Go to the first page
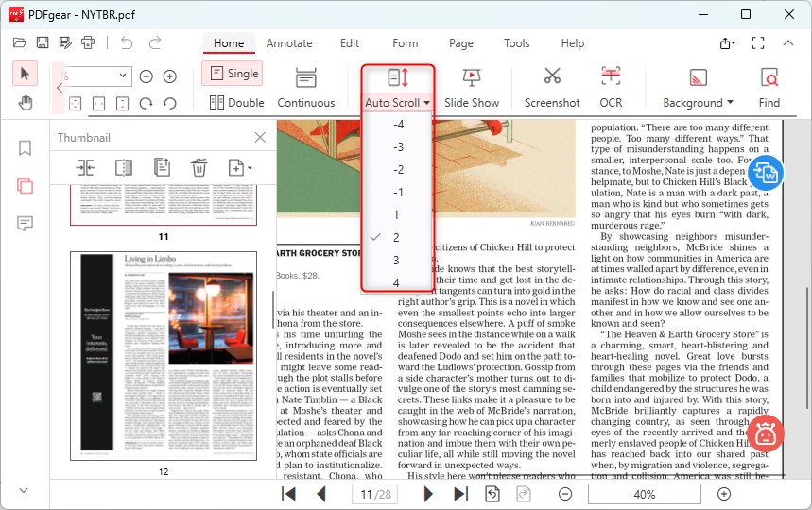The width and height of the screenshot is (812, 510). pyautogui.click(x=288, y=495)
